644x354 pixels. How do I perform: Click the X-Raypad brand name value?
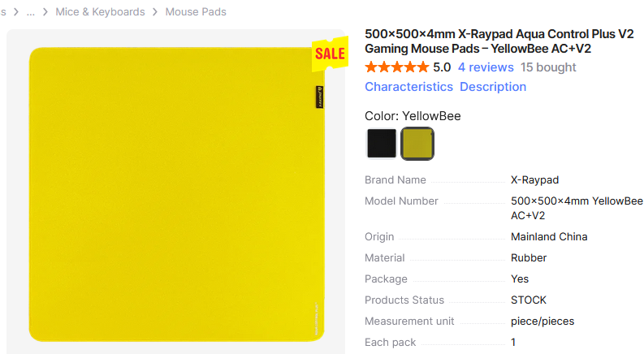534,180
